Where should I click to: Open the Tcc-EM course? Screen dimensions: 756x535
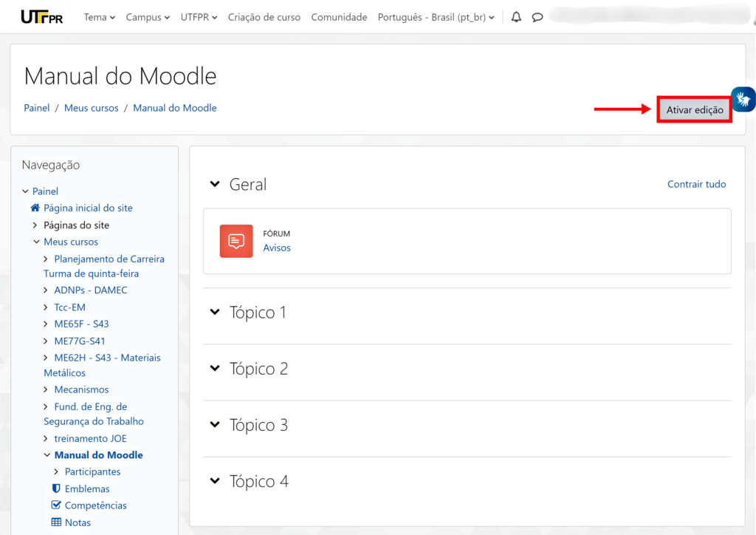coord(70,307)
